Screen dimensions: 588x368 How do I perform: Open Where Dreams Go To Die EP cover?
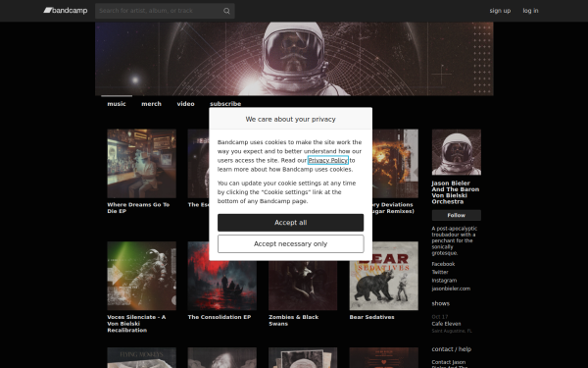coord(142,164)
